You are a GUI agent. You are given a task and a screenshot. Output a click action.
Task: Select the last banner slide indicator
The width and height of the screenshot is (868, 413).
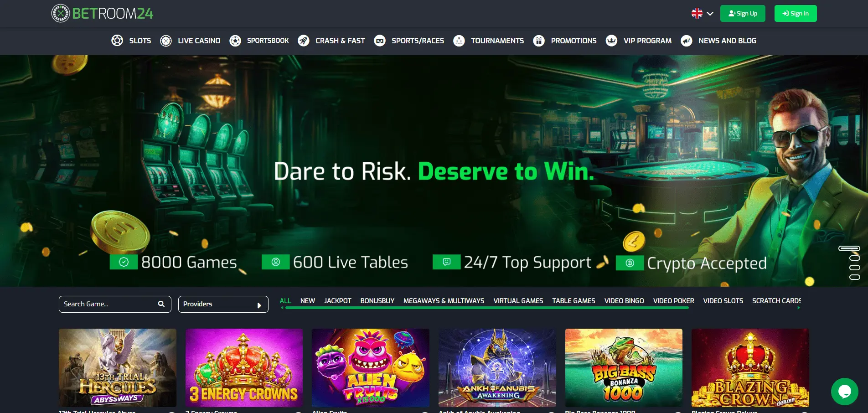(x=855, y=277)
